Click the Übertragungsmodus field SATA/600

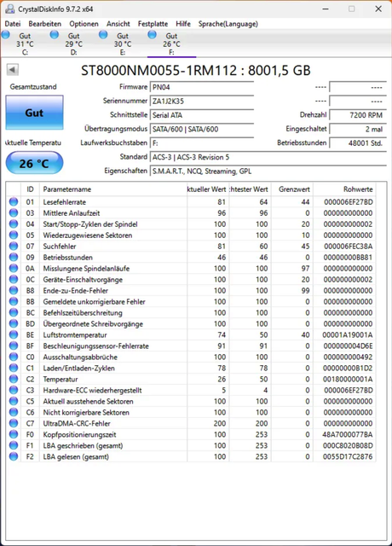pyautogui.click(x=202, y=129)
